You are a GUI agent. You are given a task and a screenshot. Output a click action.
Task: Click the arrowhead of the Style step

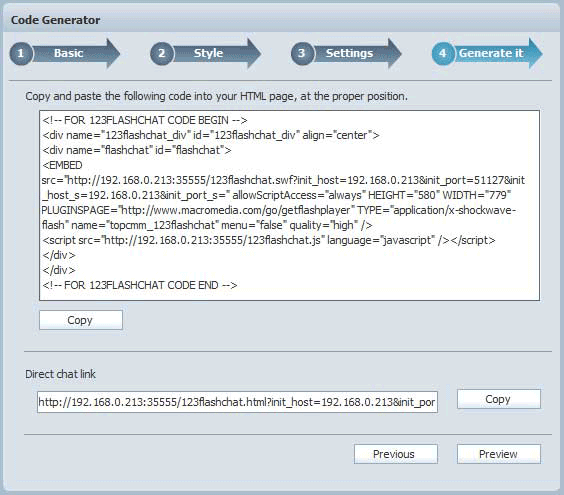[x=254, y=54]
